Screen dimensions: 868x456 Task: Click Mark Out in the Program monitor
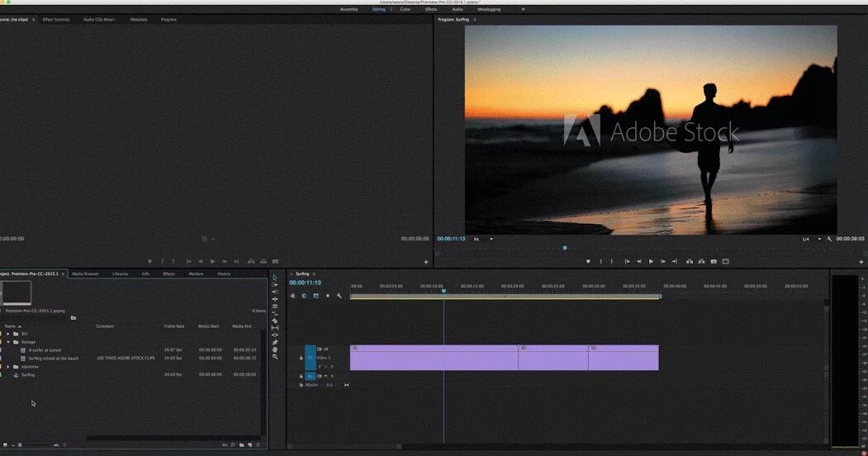coord(612,261)
